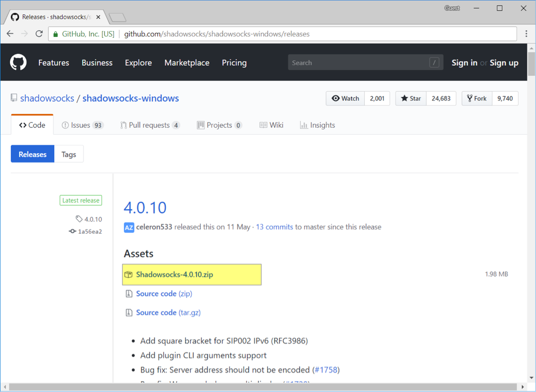
Task: Click the horizontal scrollbar at bottom
Action: [262, 387]
